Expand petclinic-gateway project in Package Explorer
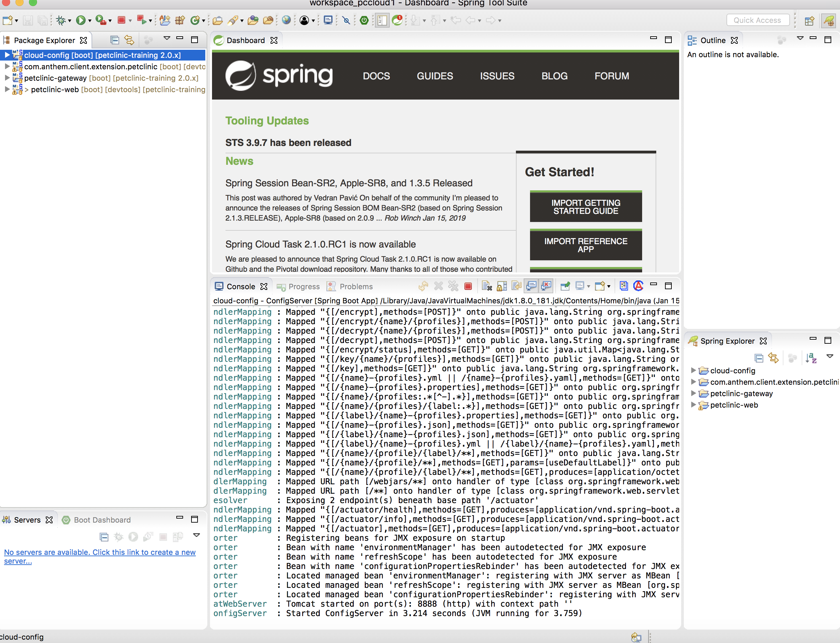The image size is (840, 643). (x=7, y=78)
